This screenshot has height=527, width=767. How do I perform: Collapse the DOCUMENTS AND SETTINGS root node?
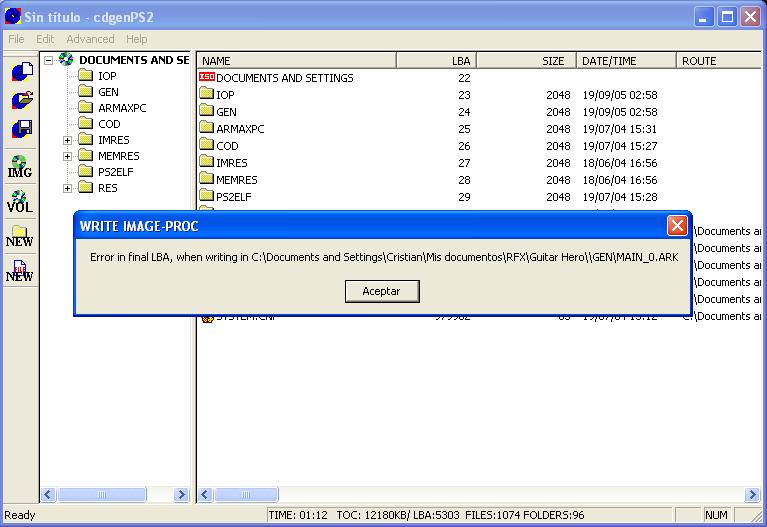click(x=48, y=60)
